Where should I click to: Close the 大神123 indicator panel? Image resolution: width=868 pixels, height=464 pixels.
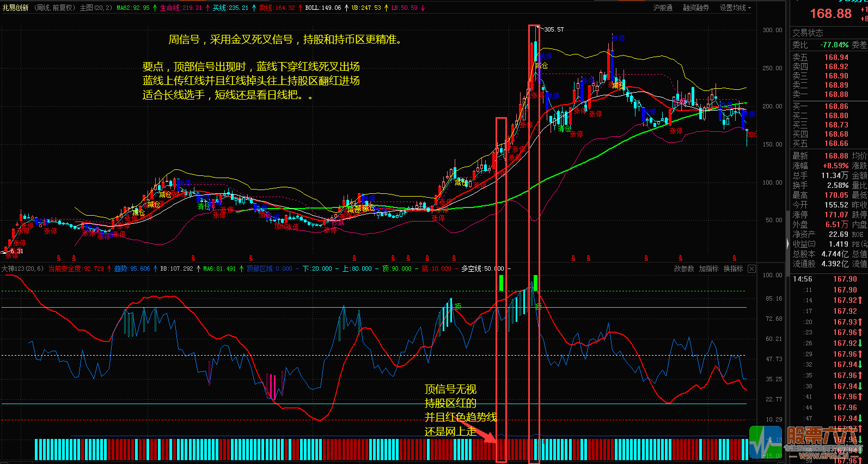[x=751, y=269]
